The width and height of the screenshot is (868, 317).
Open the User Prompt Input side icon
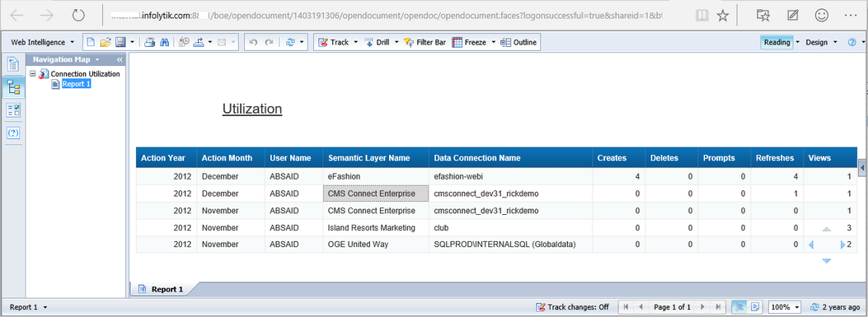[x=13, y=133]
